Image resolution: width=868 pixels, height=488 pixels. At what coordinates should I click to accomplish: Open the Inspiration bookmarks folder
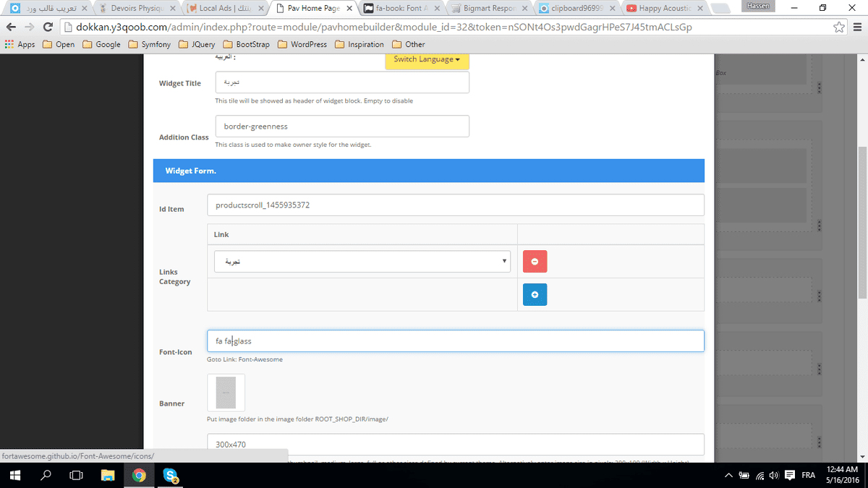tap(359, 44)
